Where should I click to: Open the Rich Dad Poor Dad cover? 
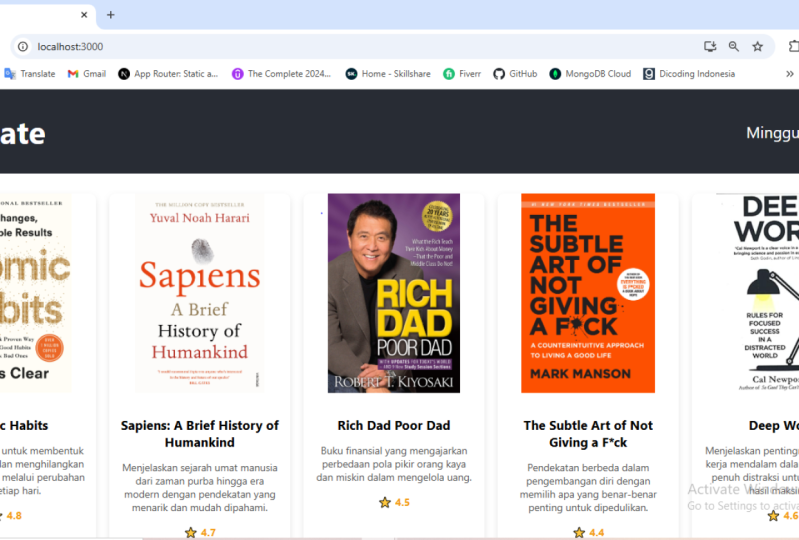pyautogui.click(x=394, y=293)
